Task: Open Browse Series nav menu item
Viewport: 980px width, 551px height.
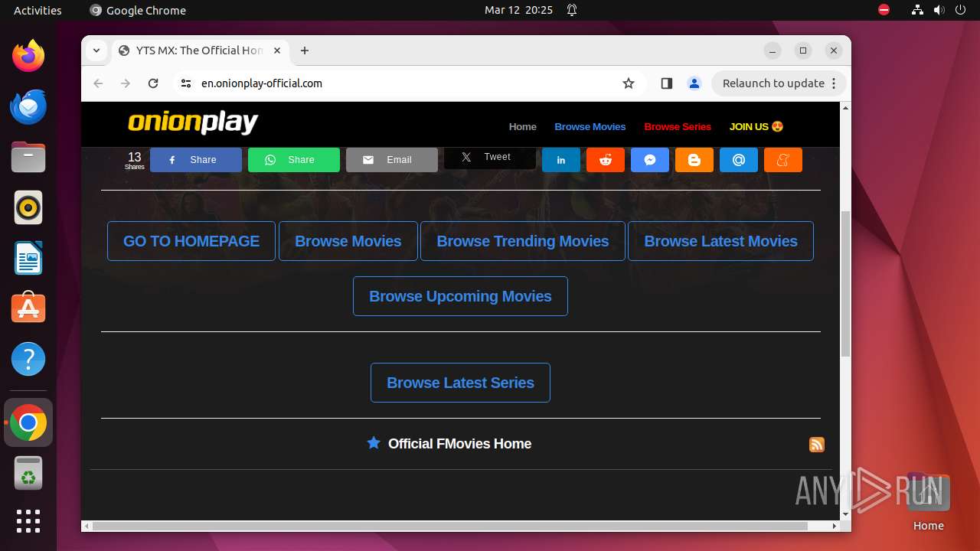Action: (x=678, y=127)
